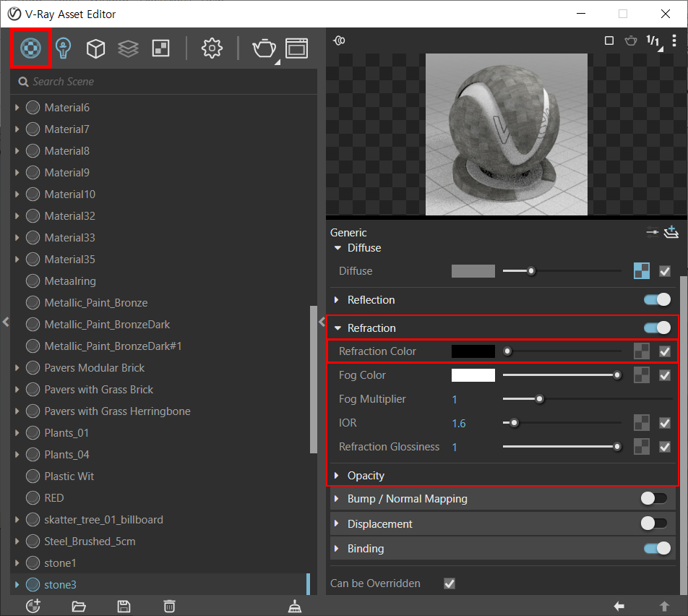Image resolution: width=688 pixels, height=616 pixels.
Task: Click the IOR value 1.6 field
Action: [x=459, y=423]
